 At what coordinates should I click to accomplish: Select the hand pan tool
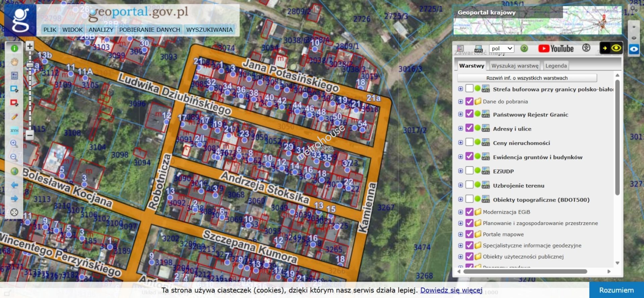pyautogui.click(x=14, y=62)
